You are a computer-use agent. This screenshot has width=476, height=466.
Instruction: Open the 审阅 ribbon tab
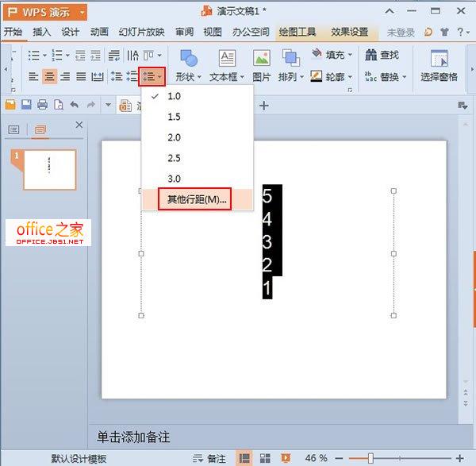(x=185, y=32)
